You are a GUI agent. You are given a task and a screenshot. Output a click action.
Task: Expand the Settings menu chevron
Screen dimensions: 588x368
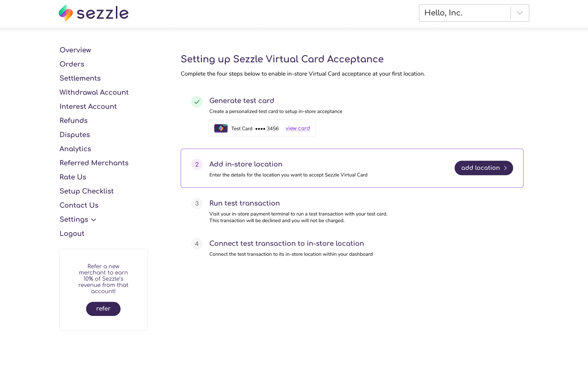[x=94, y=220]
